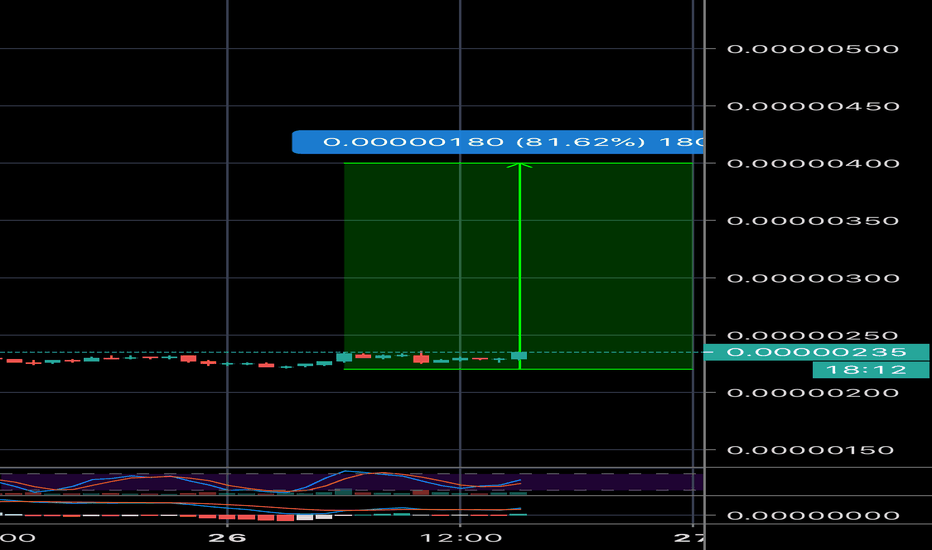The image size is (932, 550).
Task: Click the purple oscillator indicator band
Action: [351, 482]
